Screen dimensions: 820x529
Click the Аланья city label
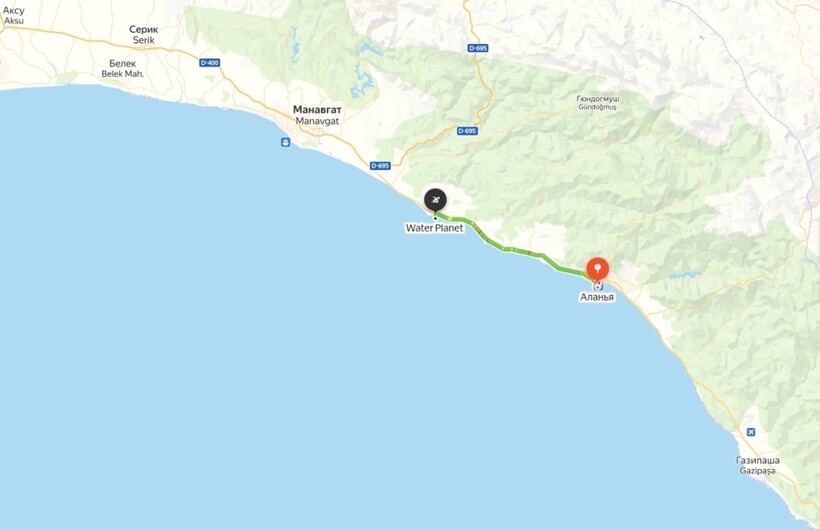tap(597, 297)
